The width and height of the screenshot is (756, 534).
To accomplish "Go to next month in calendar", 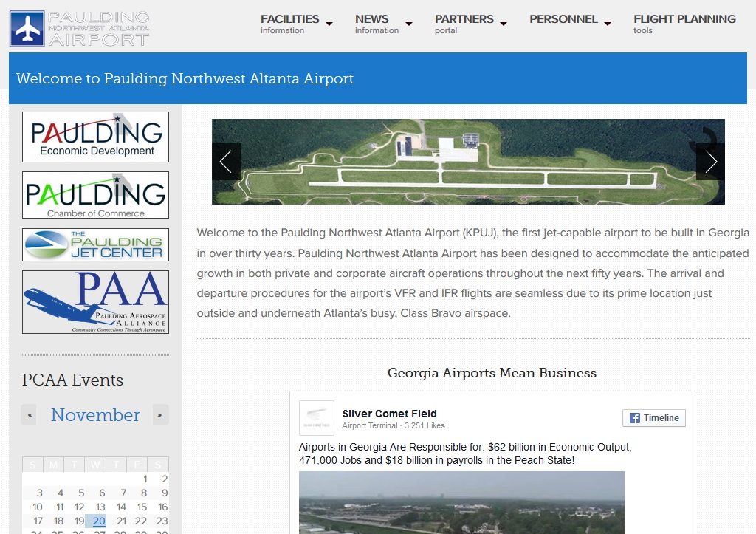I will pos(160,415).
